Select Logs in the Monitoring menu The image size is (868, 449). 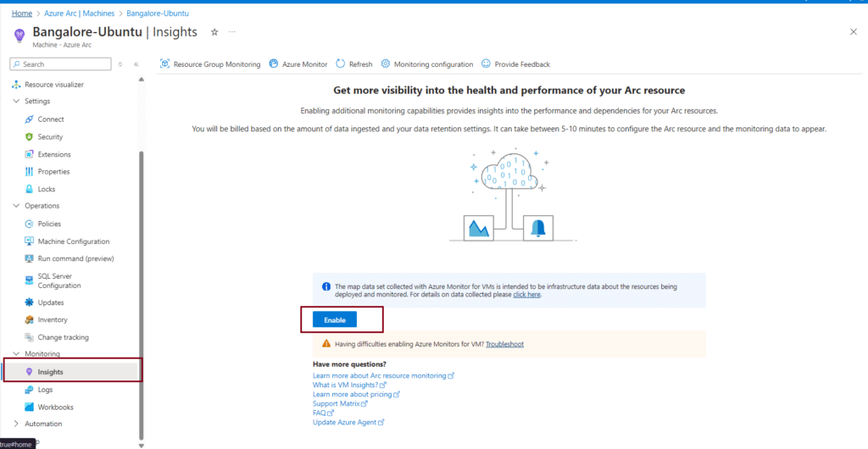pyautogui.click(x=45, y=390)
